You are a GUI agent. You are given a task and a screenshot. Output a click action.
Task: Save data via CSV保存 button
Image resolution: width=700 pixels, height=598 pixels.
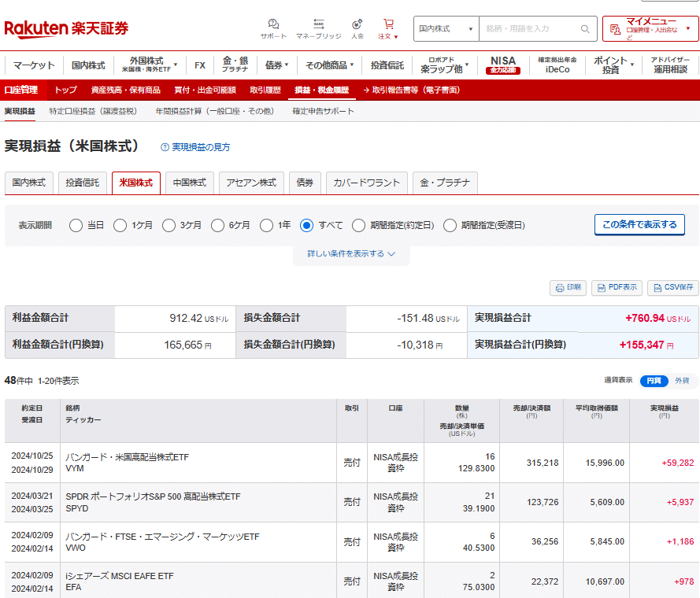(672, 287)
